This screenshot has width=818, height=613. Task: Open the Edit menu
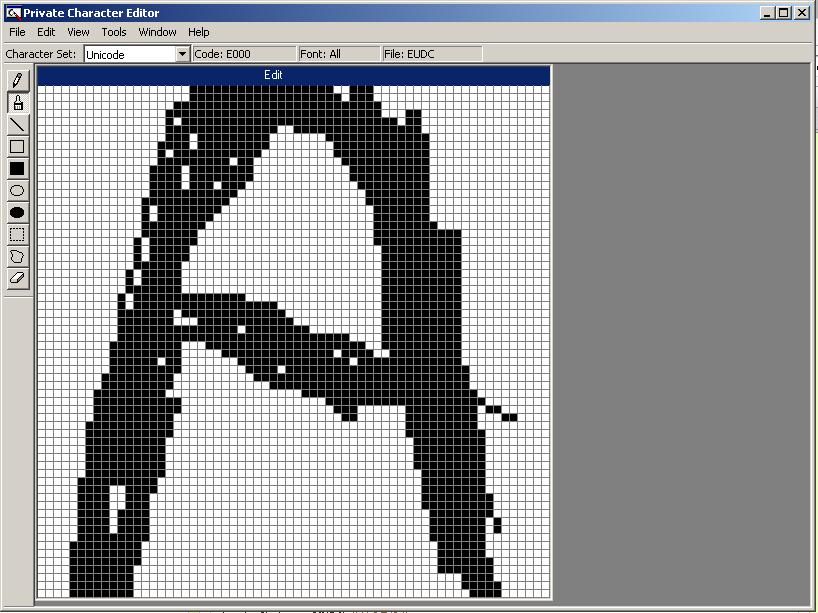[x=46, y=32]
